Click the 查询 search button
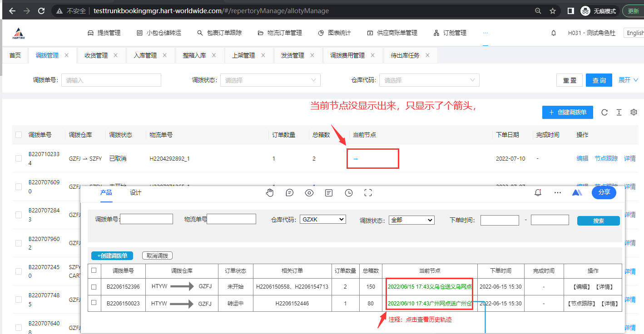 tap(599, 80)
